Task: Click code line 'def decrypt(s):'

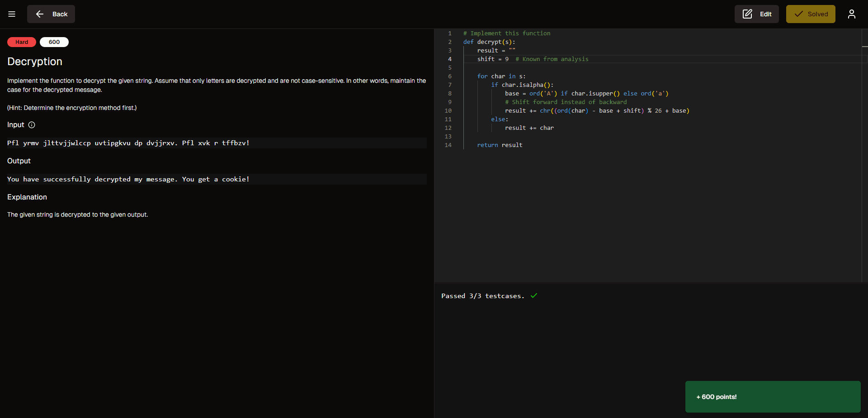Action: pyautogui.click(x=489, y=42)
